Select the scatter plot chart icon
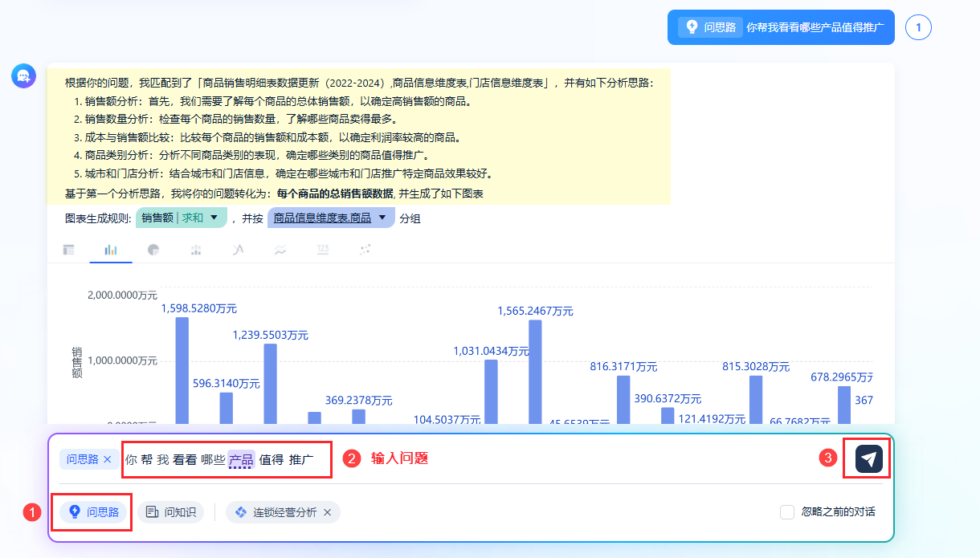This screenshot has height=558, width=980. (365, 250)
